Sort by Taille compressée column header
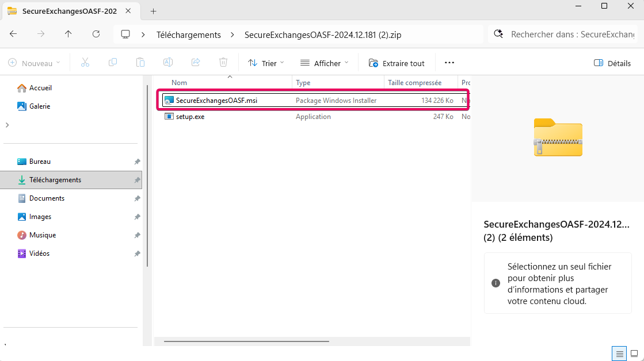 415,82
